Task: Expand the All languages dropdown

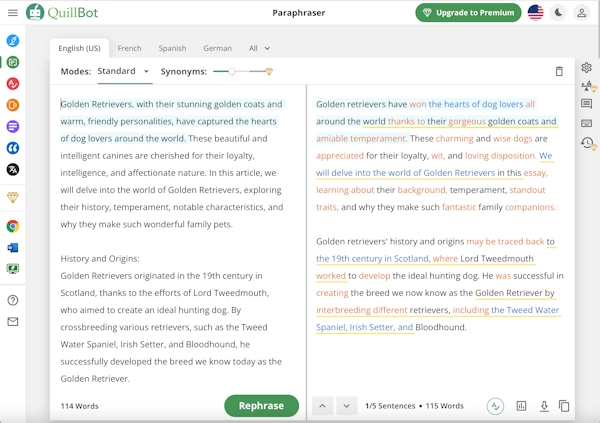Action: pos(260,48)
